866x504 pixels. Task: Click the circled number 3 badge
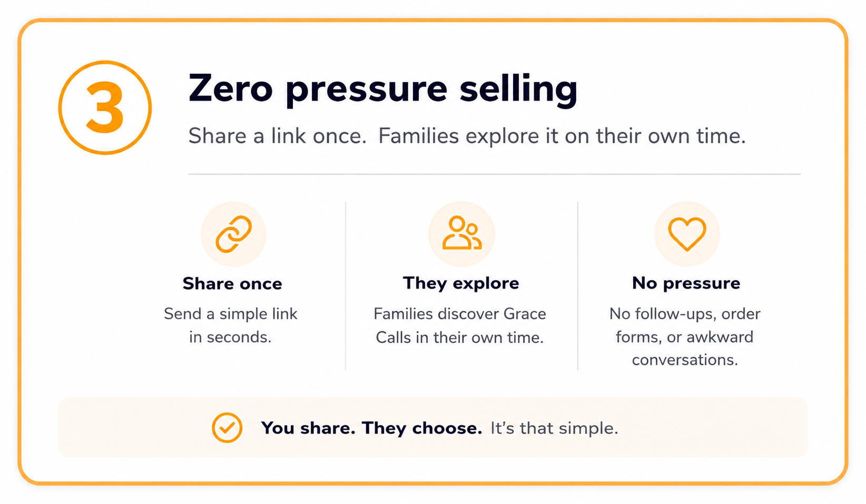pos(105,107)
